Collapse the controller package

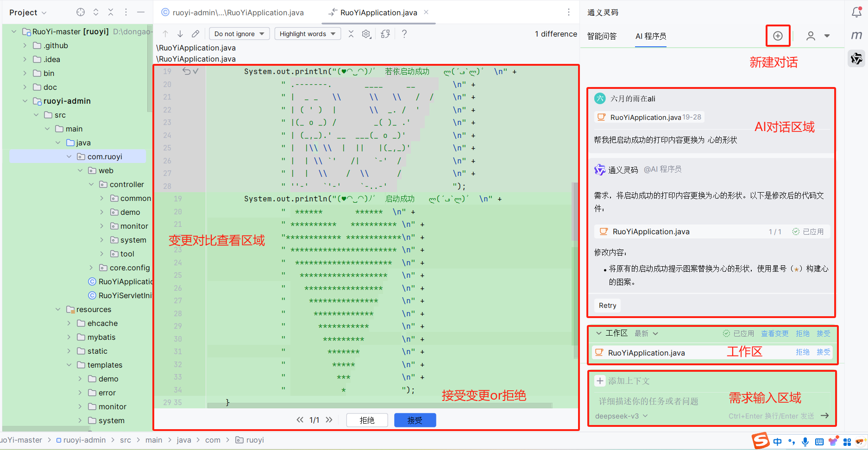point(91,184)
